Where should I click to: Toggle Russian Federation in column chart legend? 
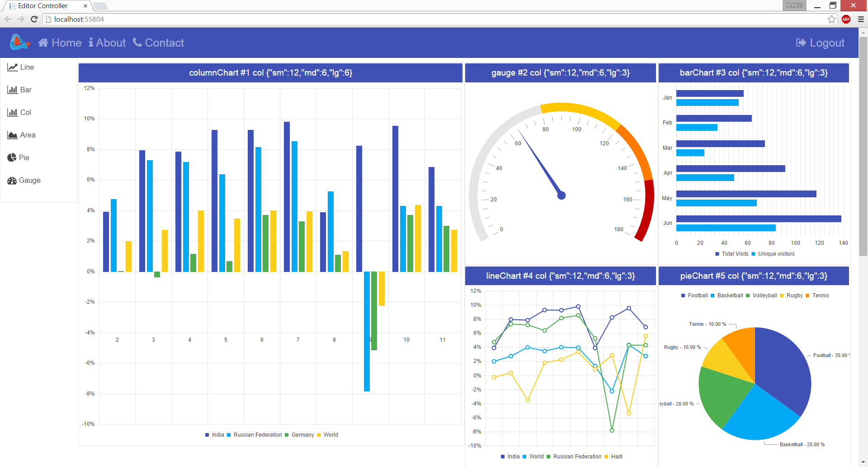point(255,435)
